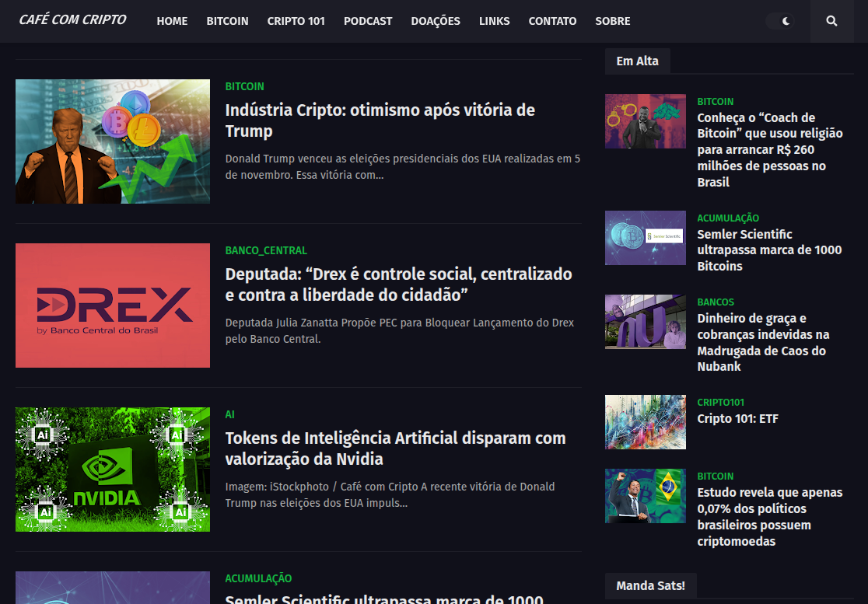Image resolution: width=868 pixels, height=604 pixels.
Task: Select the HOME menu item
Action: click(x=172, y=21)
